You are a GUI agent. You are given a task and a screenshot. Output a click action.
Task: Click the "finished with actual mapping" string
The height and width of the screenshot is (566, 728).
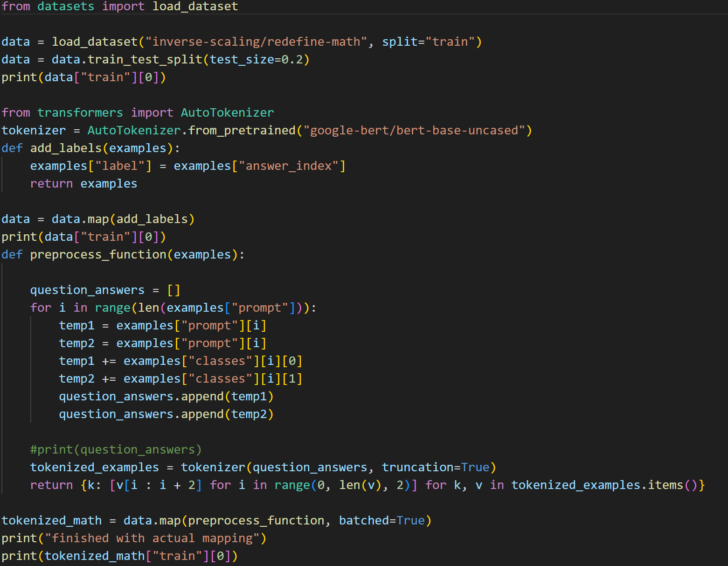point(152,538)
